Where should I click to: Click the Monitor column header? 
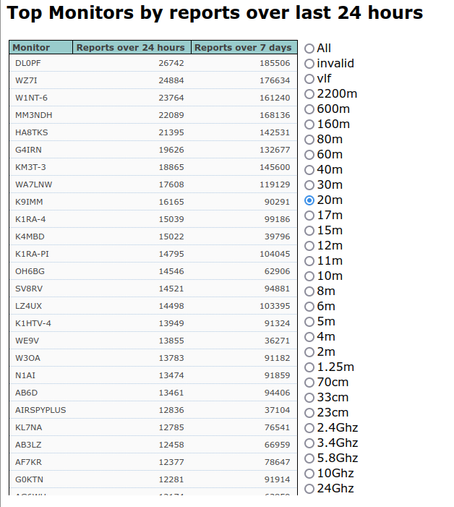pos(41,48)
